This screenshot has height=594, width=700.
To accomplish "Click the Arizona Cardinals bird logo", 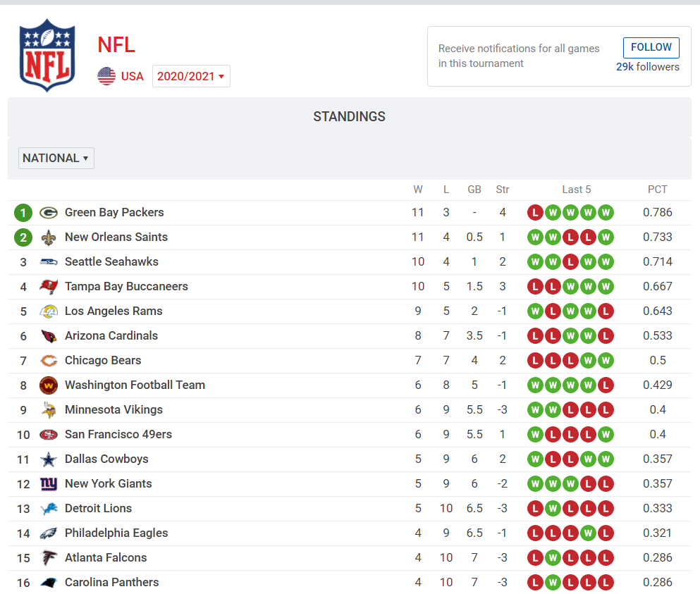I will (x=49, y=336).
